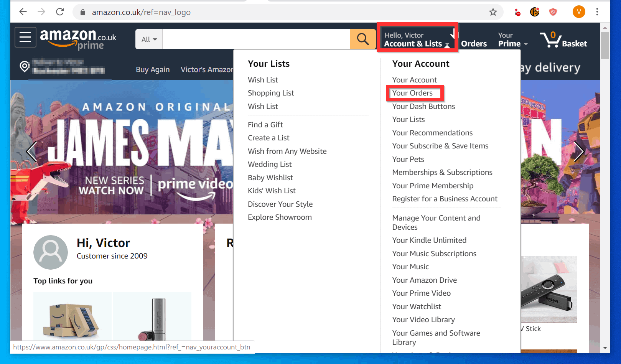Open the All search category dropdown
This screenshot has width=621, height=364.
point(148,39)
